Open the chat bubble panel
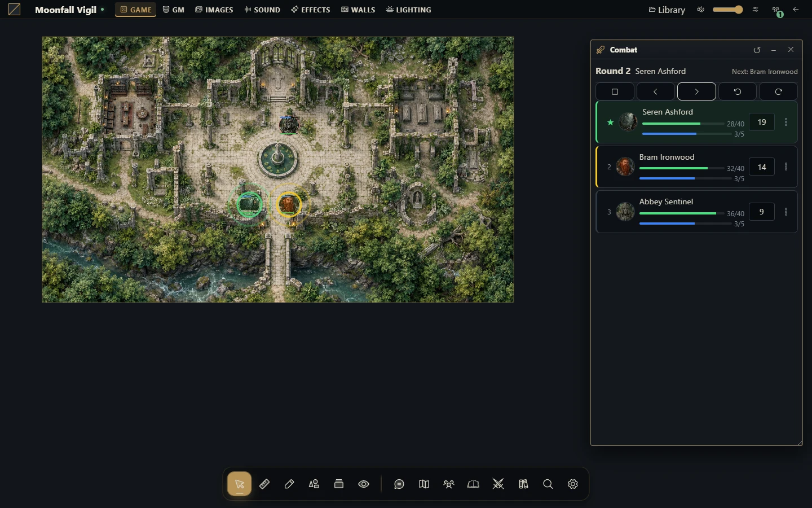Screen dimensions: 812x508 tap(399, 484)
